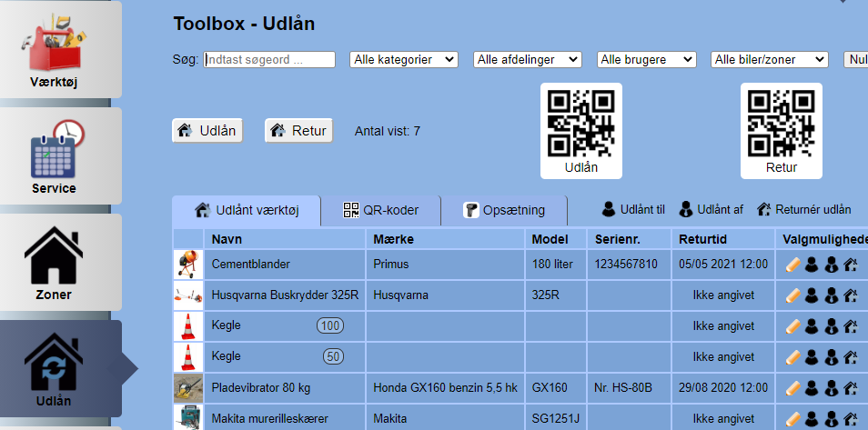Open the 'Alle kategorier' dropdown
The image size is (868, 430).
(x=404, y=60)
